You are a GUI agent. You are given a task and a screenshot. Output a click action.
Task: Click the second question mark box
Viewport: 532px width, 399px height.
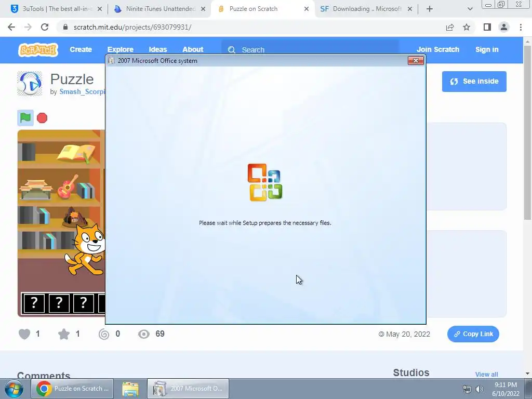tap(59, 303)
